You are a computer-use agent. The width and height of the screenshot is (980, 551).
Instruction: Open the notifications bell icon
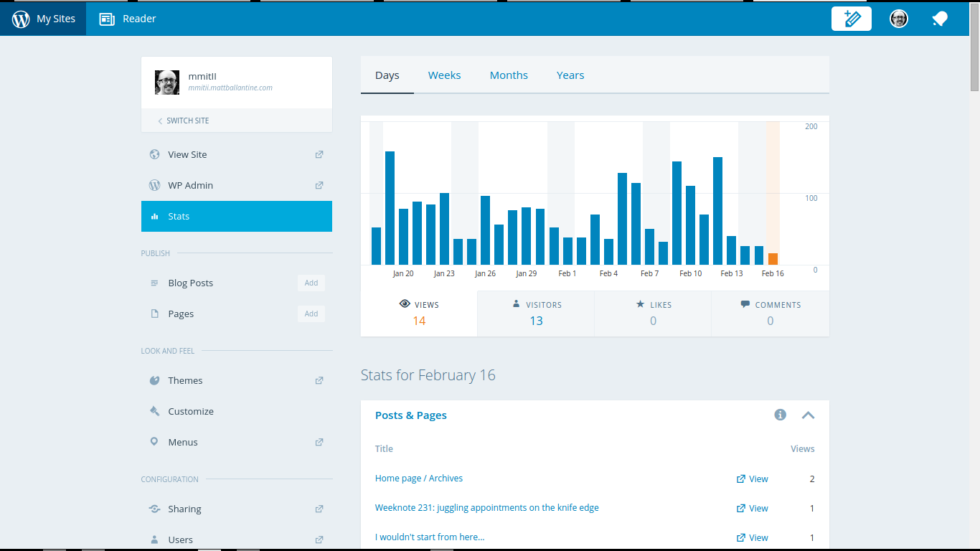(x=940, y=19)
